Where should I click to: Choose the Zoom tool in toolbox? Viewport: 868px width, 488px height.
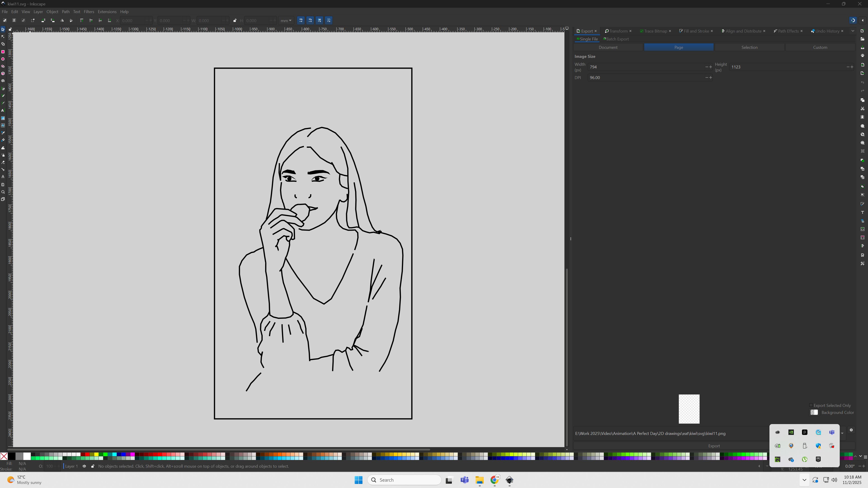point(3,192)
